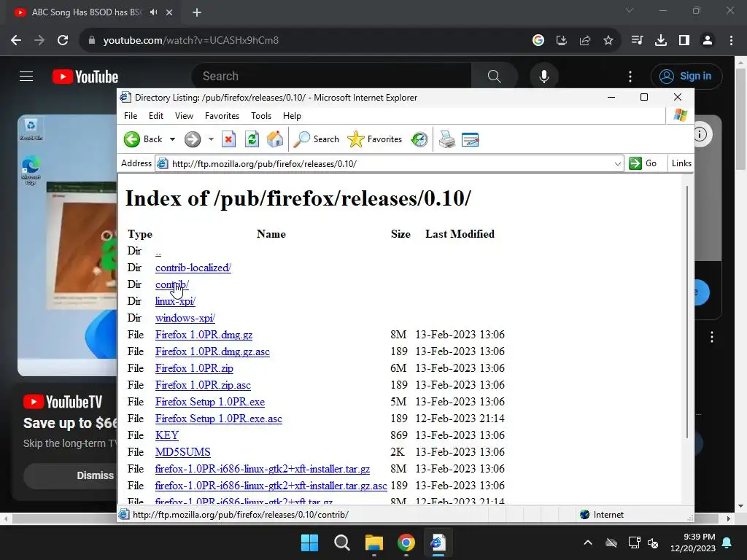
Task: Click the IE Edit page icon
Action: 470,139
